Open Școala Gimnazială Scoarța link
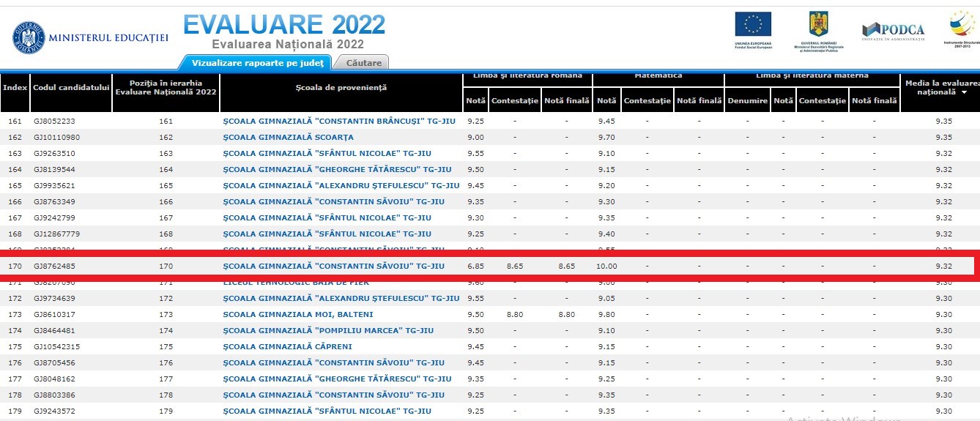 (288, 137)
